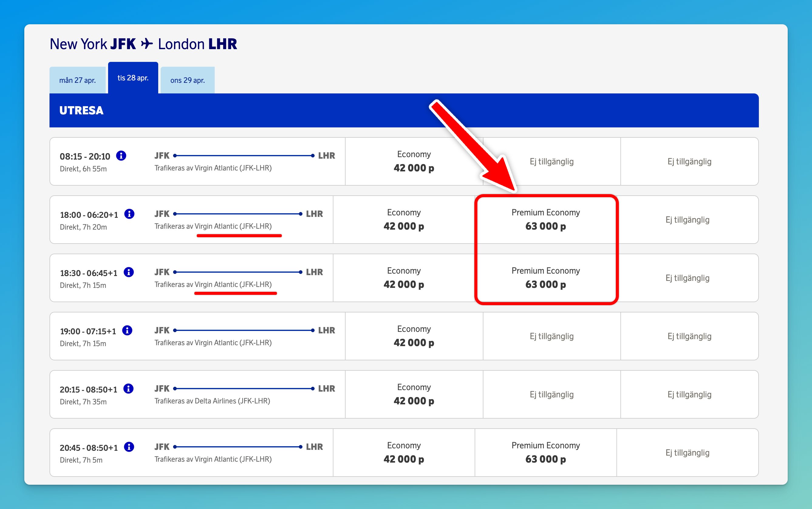Choose Premium Economy on the 20:45 flight
Image resolution: width=812 pixels, height=509 pixels.
pyautogui.click(x=545, y=452)
